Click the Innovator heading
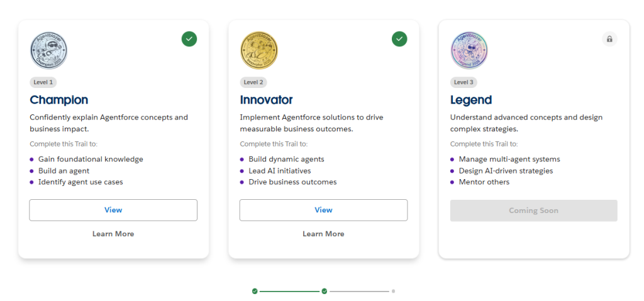Screen dimensions: 644x301 coord(266,100)
